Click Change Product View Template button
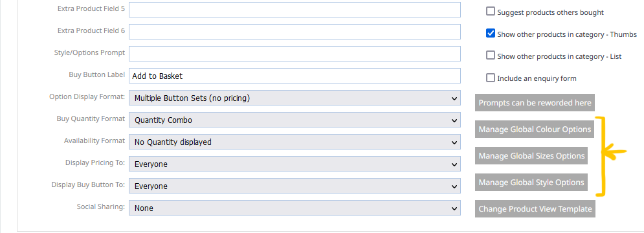The width and height of the screenshot is (644, 233). (535, 209)
